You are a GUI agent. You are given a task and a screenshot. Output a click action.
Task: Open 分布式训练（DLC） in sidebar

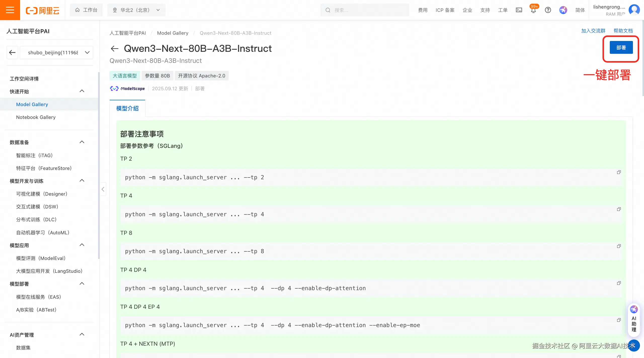point(36,220)
